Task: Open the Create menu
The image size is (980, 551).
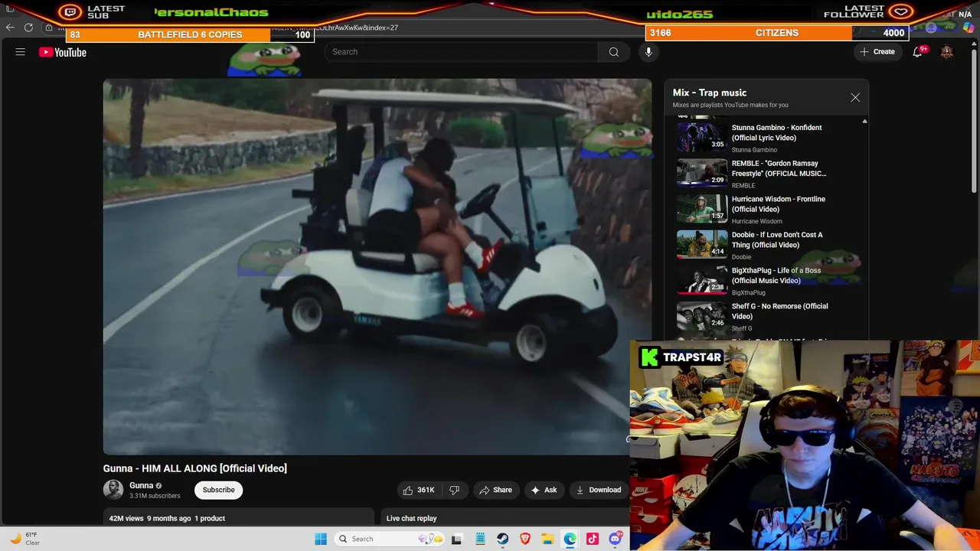Action: tap(877, 52)
